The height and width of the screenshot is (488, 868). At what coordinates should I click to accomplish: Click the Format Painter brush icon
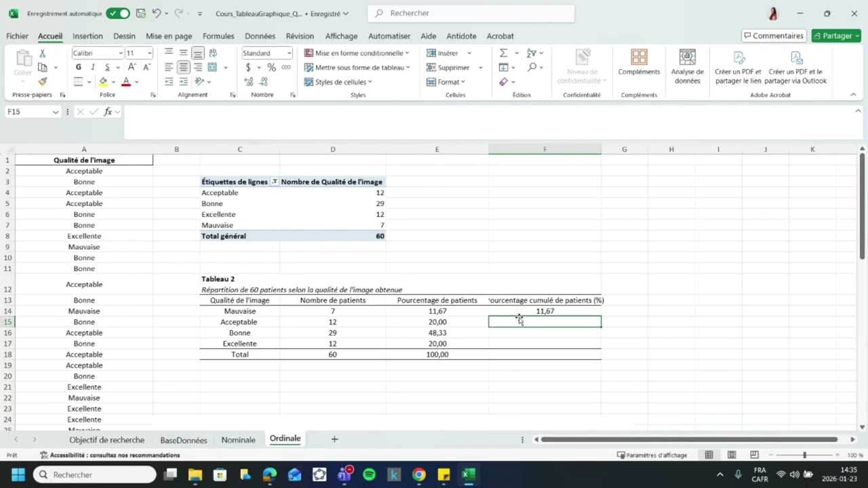pyautogui.click(x=42, y=81)
